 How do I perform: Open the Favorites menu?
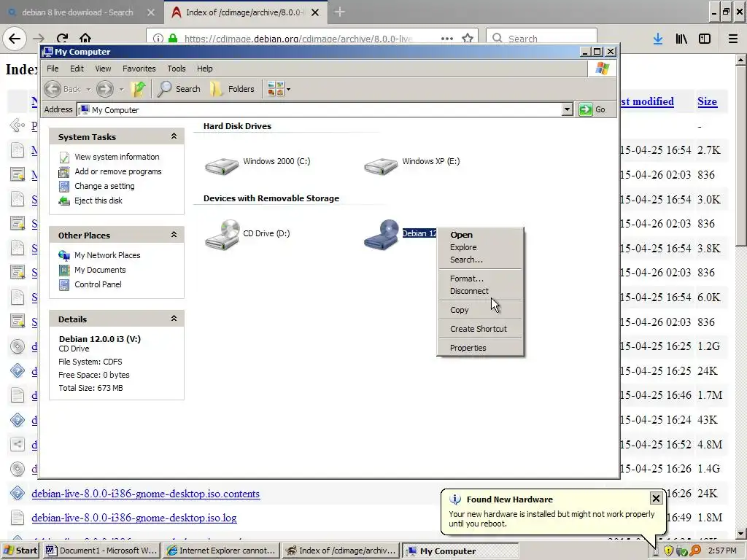pyautogui.click(x=139, y=69)
